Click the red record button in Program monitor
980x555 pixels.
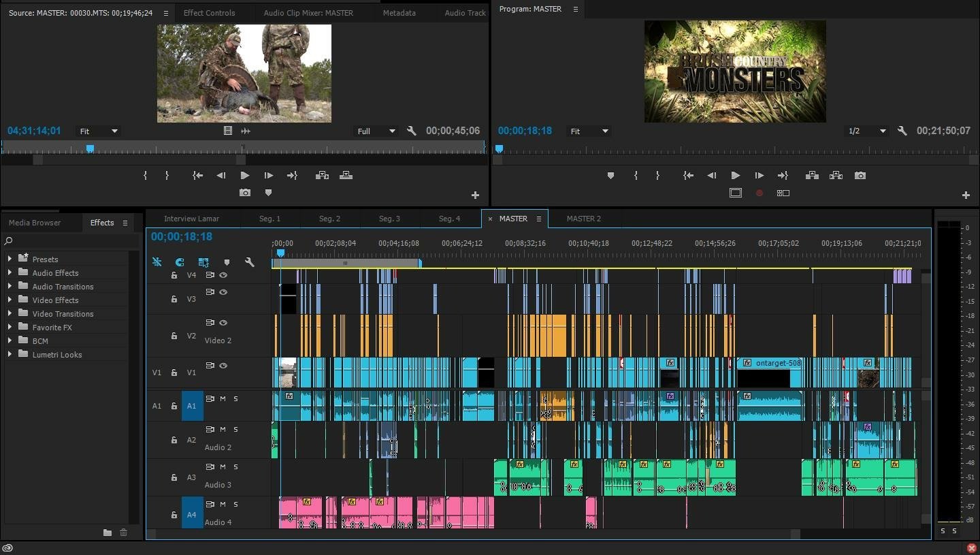[759, 193]
